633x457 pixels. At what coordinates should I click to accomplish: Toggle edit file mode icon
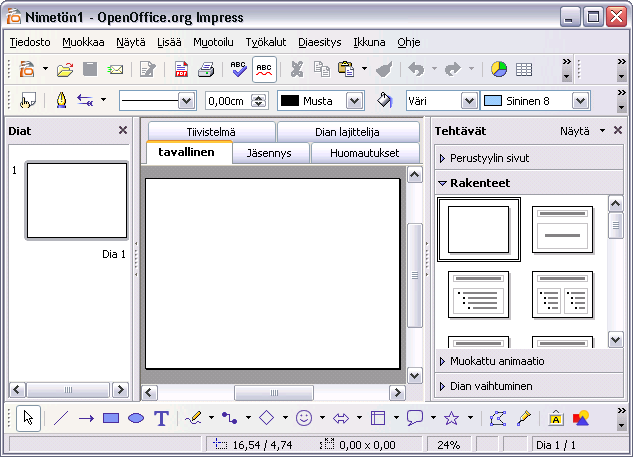point(147,69)
